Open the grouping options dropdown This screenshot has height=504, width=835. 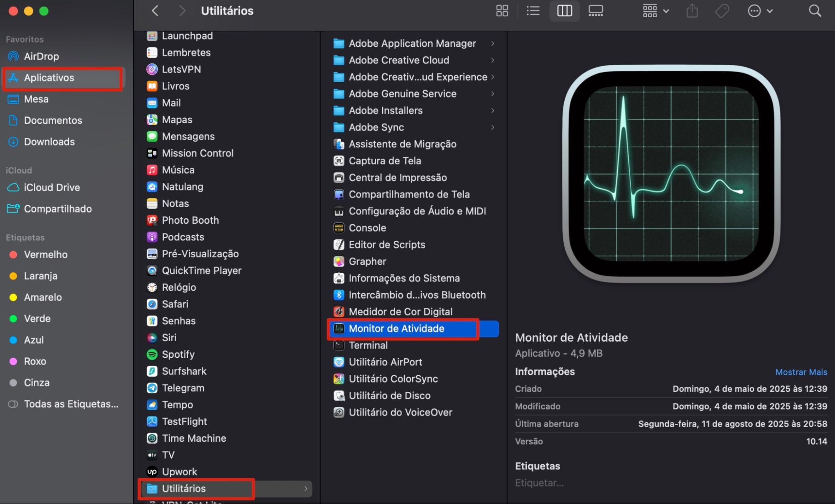coord(655,11)
